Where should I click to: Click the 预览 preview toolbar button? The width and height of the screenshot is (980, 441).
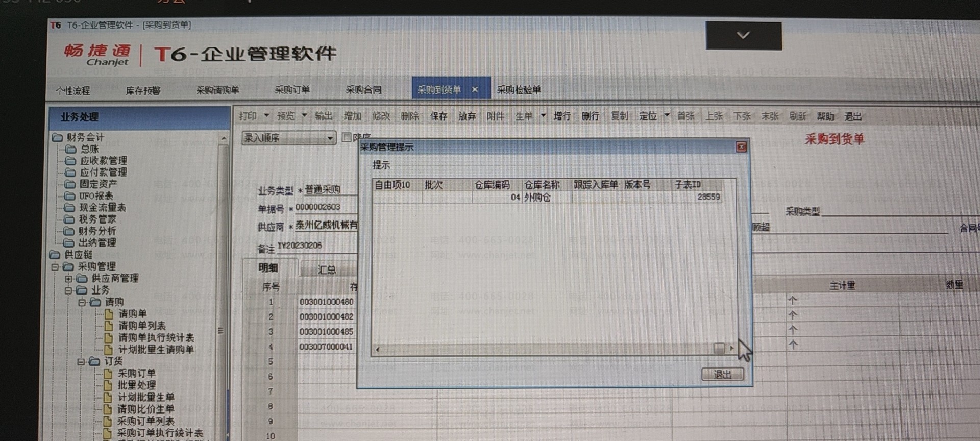(286, 116)
